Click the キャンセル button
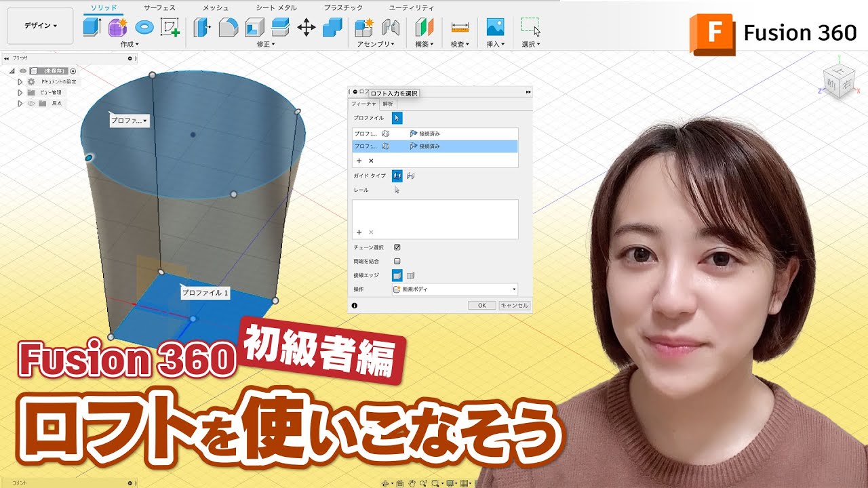868x488 pixels. (514, 306)
